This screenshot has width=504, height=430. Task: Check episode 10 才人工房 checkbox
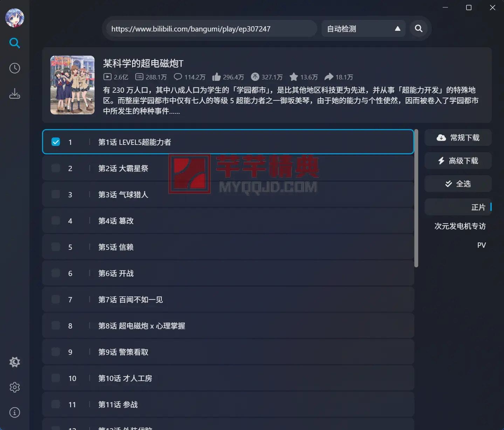coord(56,378)
